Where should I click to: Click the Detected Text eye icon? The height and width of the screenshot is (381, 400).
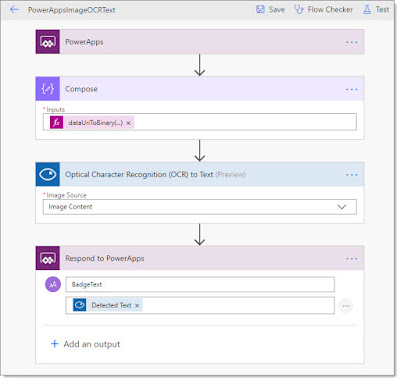80,305
